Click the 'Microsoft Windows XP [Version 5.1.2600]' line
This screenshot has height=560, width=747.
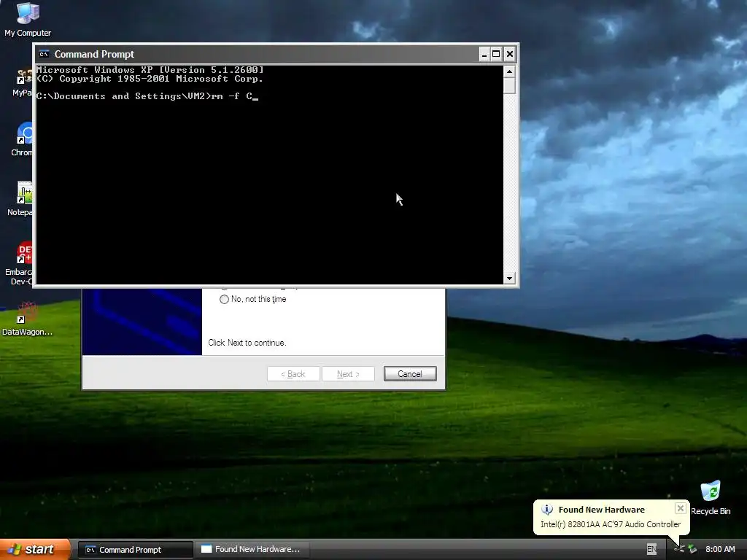150,70
